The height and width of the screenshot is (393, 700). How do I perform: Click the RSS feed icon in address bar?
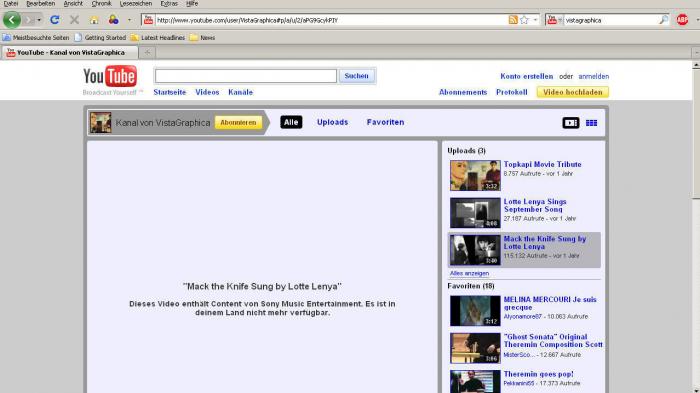click(513, 20)
